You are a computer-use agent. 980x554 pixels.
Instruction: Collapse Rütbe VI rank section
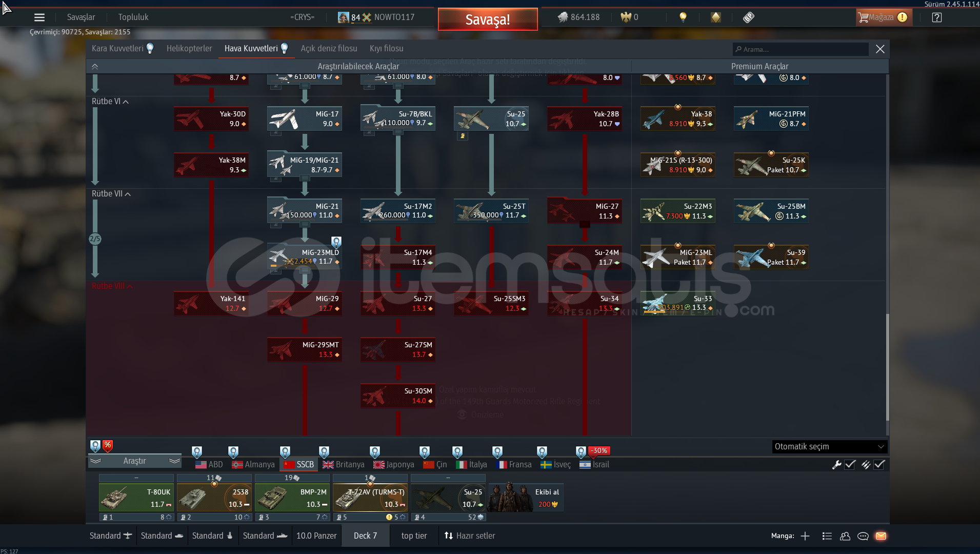(x=110, y=102)
